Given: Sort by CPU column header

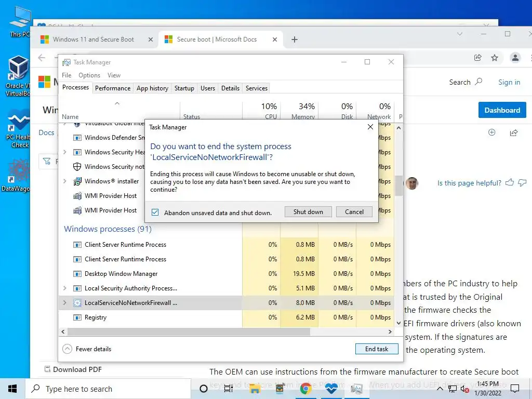Looking at the screenshot, I should [262, 111].
